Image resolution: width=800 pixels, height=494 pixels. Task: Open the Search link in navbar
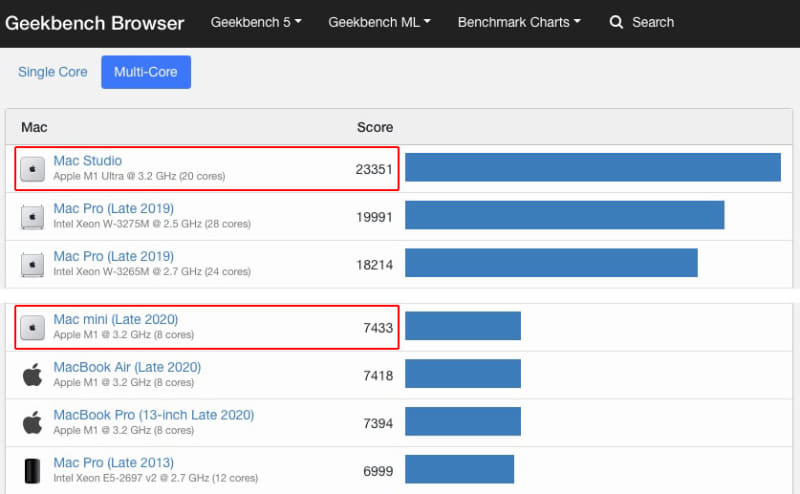click(x=653, y=22)
